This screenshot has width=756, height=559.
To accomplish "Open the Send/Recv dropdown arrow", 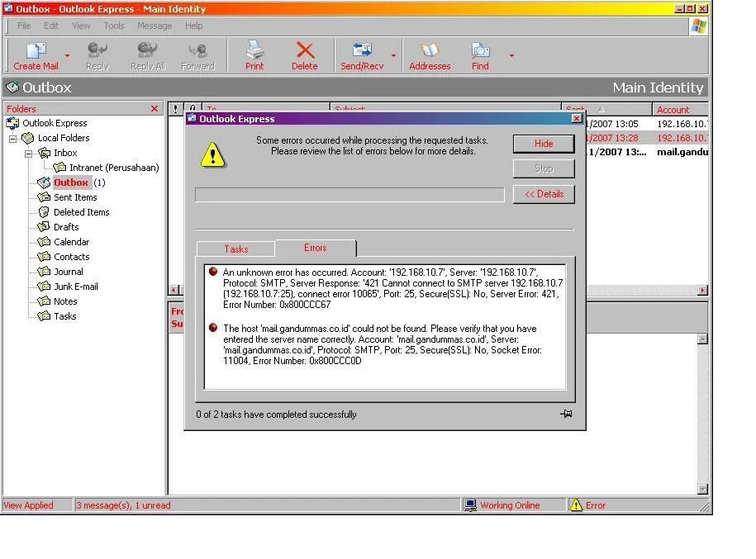I will coord(393,56).
